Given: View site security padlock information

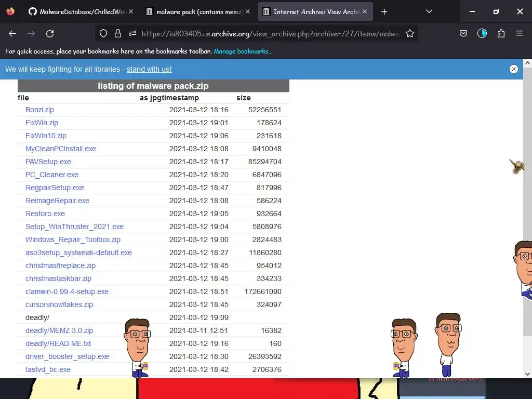Looking at the screenshot, I should [x=118, y=33].
